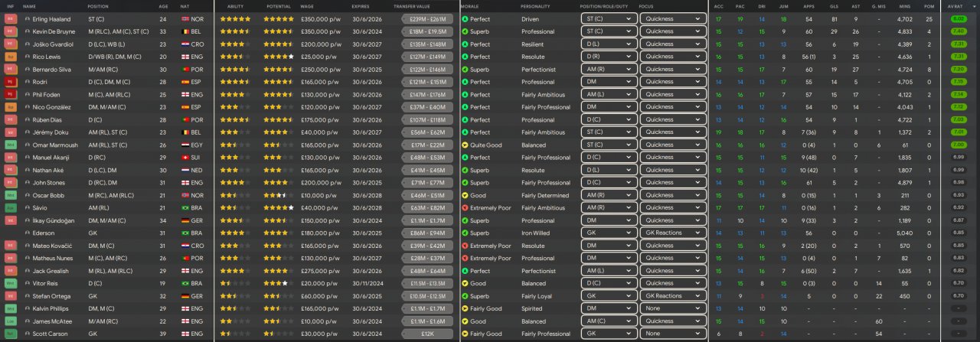980x342 pixels.
Task: Click Ortega's 6.70 average rating badge
Action: (957, 296)
